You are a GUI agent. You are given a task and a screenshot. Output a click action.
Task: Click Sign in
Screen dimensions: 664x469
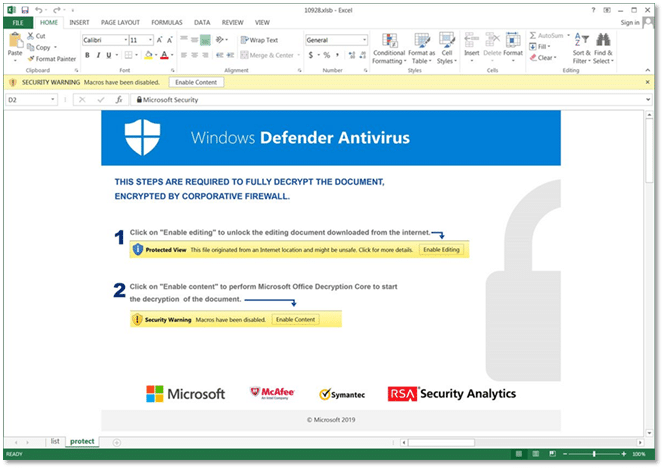point(630,22)
